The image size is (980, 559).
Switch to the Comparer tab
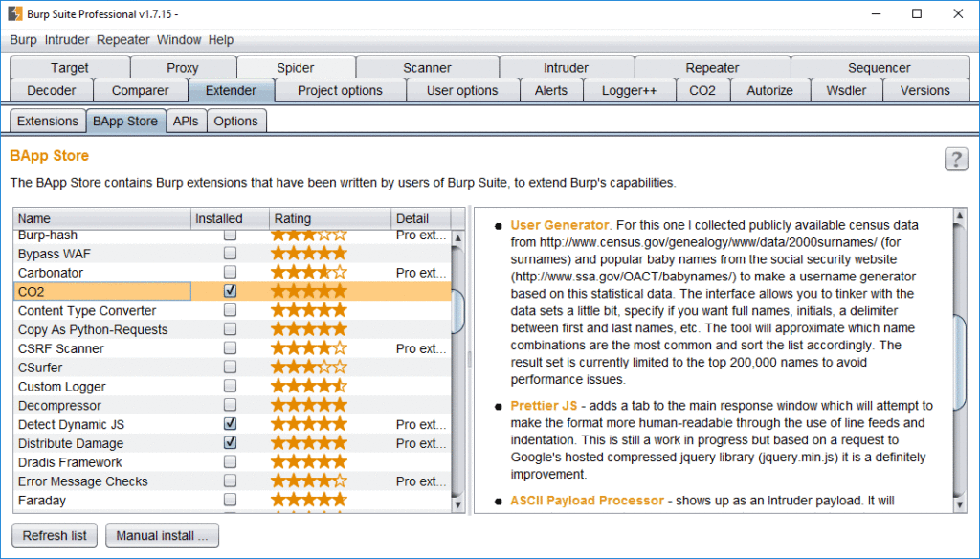[x=141, y=90]
